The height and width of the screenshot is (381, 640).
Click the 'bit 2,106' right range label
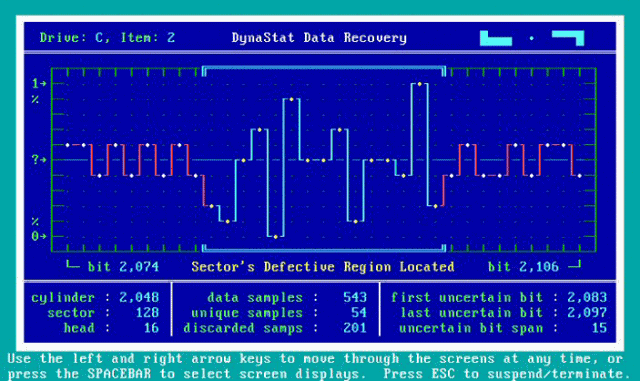(x=523, y=267)
